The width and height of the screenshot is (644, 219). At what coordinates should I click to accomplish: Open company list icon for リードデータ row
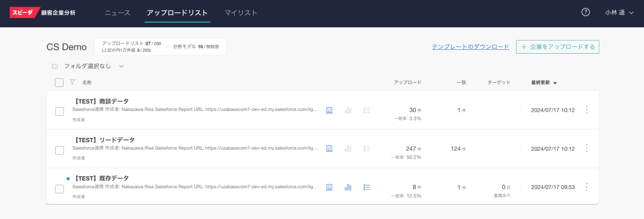[329, 149]
